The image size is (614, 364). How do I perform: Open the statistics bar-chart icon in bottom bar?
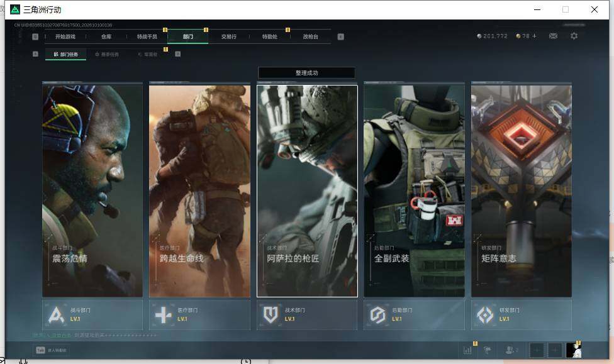coord(468,350)
